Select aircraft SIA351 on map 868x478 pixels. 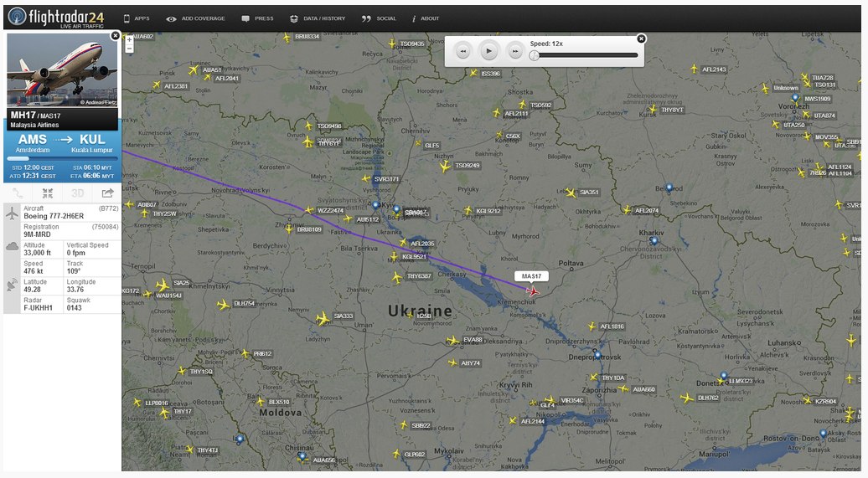[x=571, y=193]
